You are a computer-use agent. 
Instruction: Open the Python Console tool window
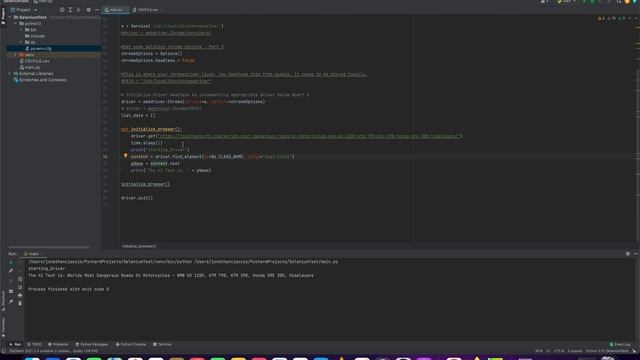tap(131, 344)
